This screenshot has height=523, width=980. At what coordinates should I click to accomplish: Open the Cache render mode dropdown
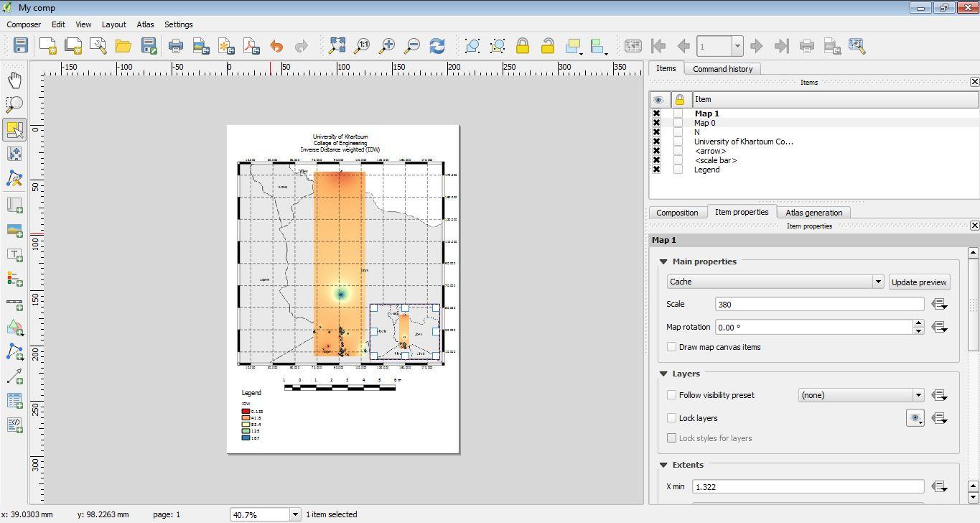tap(775, 282)
